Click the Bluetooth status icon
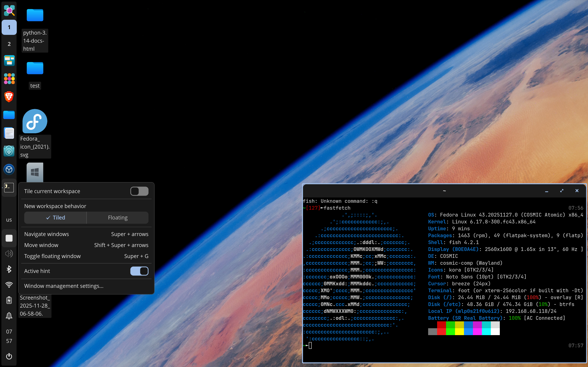This screenshot has width=588, height=367. point(9,269)
